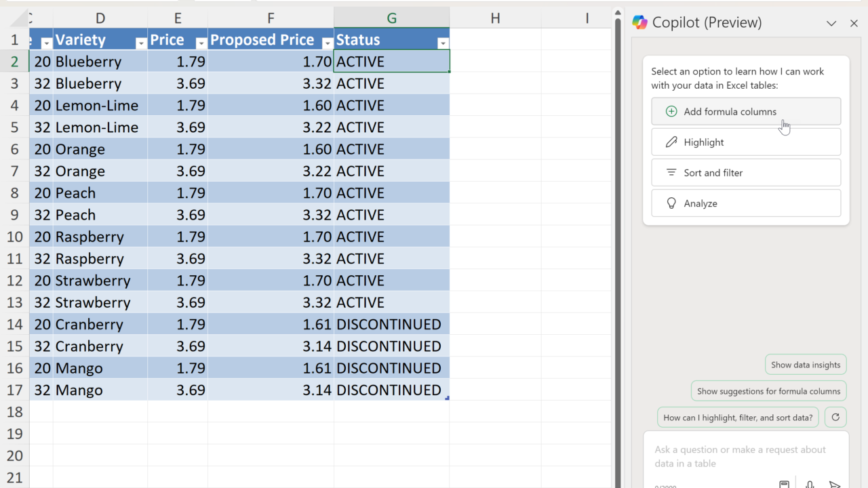Select column H header
The height and width of the screenshot is (488, 868).
click(495, 18)
